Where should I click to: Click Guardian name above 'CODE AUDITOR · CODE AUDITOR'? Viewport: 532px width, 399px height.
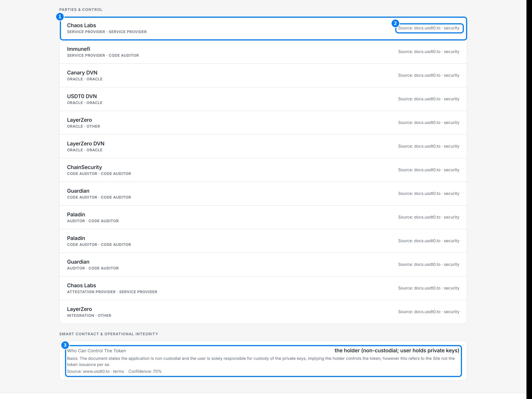click(x=78, y=191)
